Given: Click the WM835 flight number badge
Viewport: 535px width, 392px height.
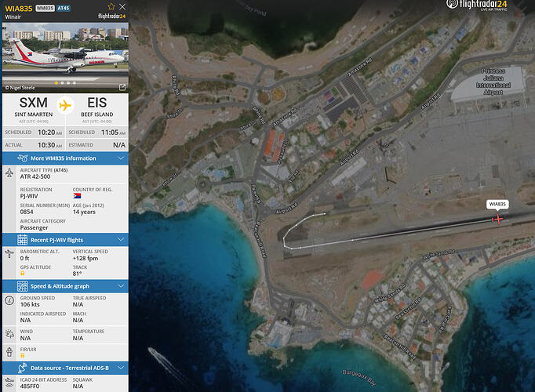Looking at the screenshot, I should (x=45, y=8).
